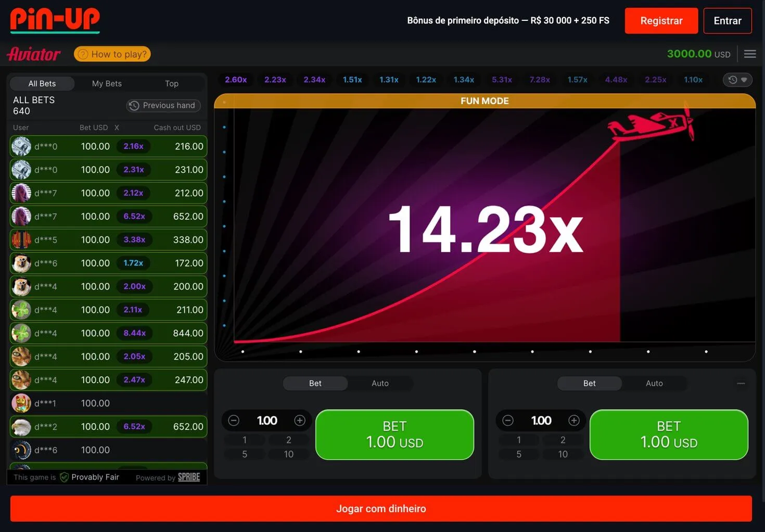Viewport: 765px width, 532px height.
Task: Open the My Bets tab
Action: [107, 83]
